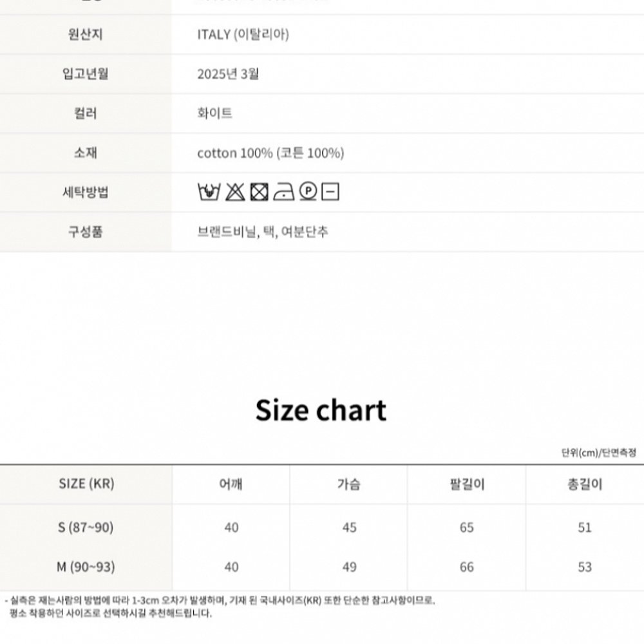The image size is (644, 644).
Task: Click the 팔길이 column header
Action: tap(467, 484)
